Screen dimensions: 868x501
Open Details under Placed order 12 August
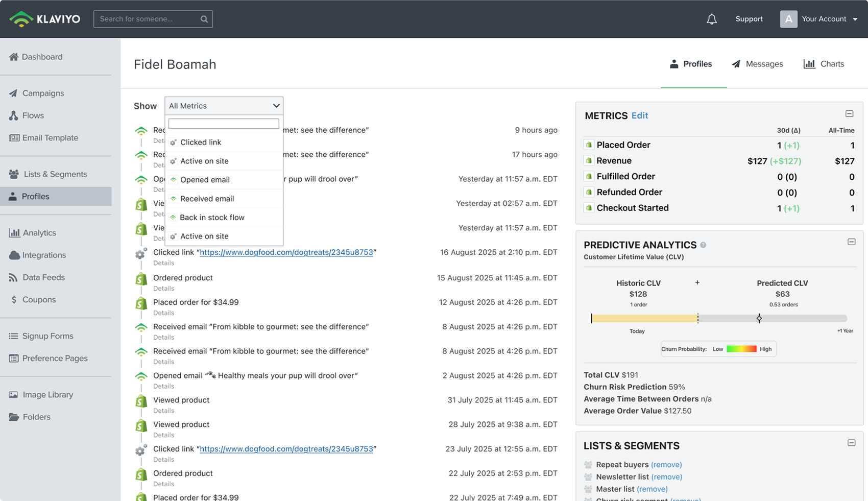[x=163, y=313]
